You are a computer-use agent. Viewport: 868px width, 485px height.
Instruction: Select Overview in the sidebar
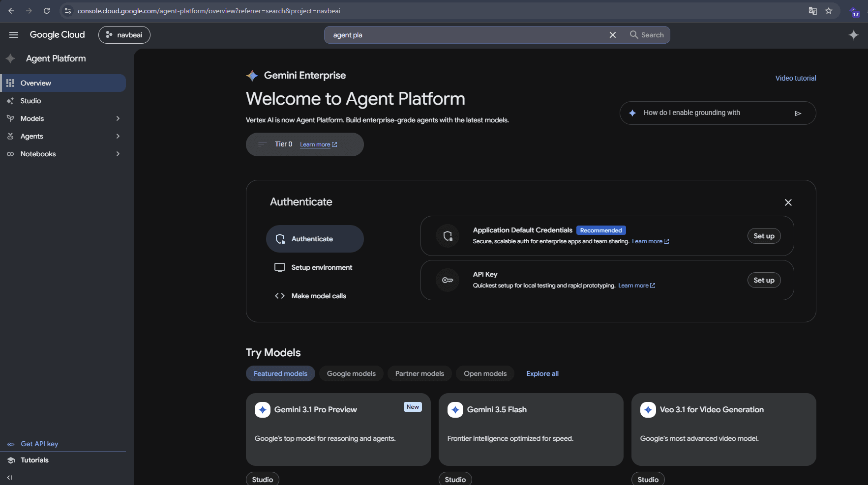tap(63, 83)
